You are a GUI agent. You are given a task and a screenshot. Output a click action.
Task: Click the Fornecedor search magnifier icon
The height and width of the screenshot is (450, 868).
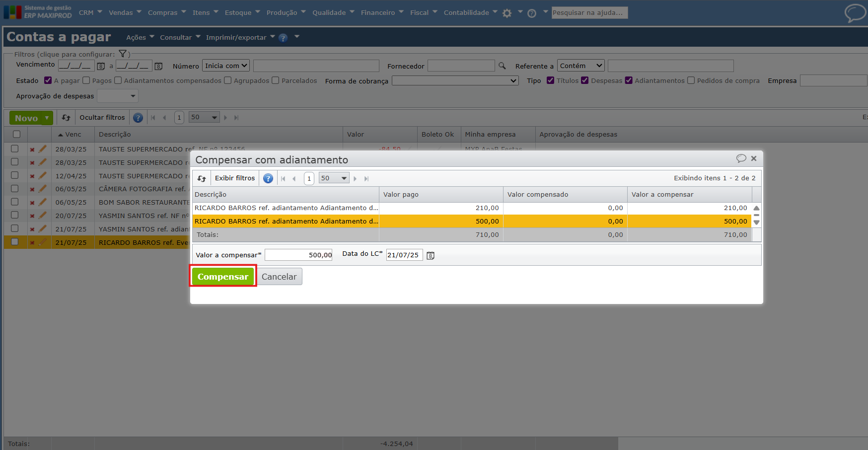[502, 66]
